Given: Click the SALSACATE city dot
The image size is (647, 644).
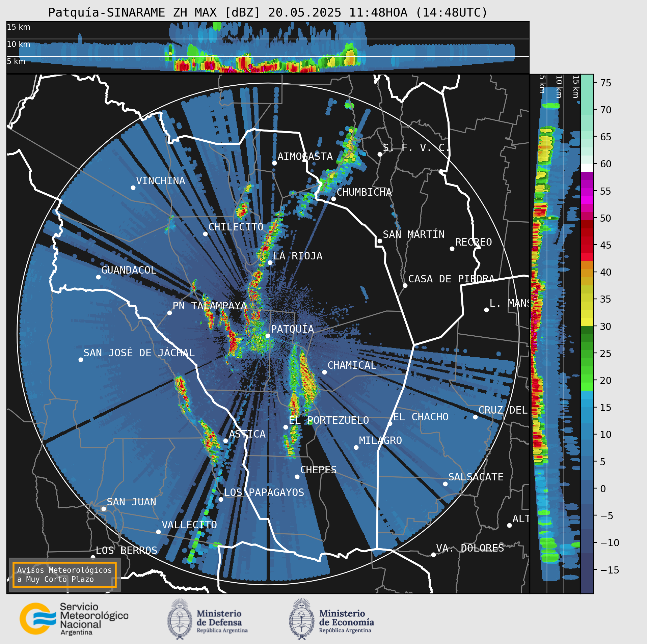Looking at the screenshot, I should pos(445,484).
